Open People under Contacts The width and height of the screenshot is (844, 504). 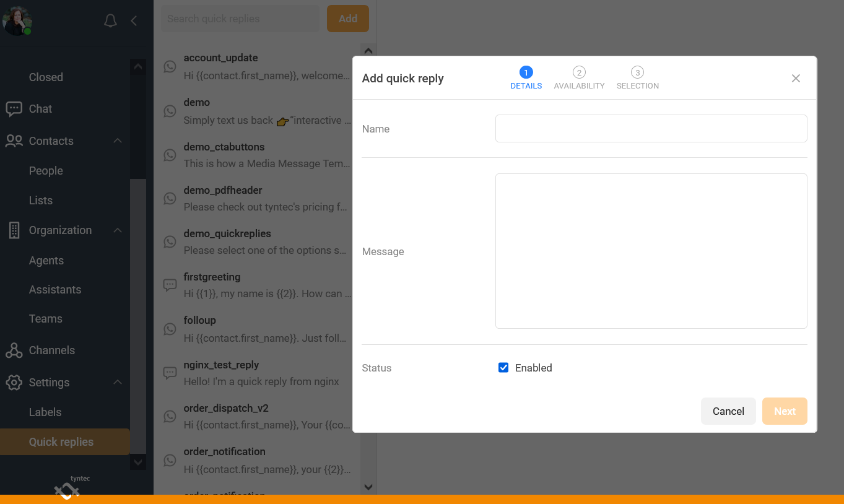click(46, 171)
